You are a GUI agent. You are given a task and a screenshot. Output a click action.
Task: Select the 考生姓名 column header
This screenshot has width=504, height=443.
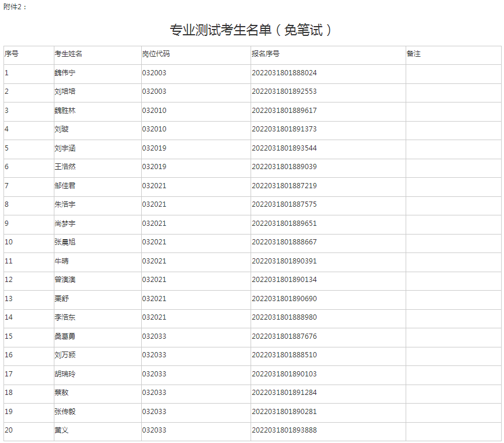[68, 54]
